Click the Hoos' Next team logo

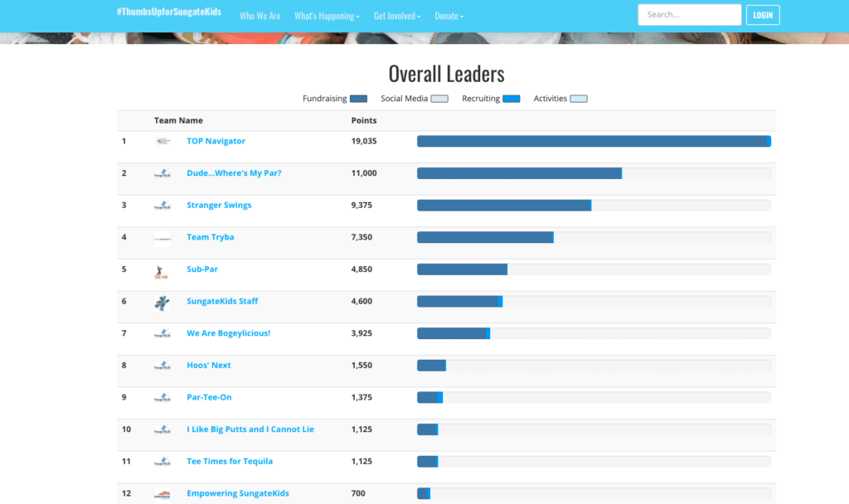click(x=163, y=366)
